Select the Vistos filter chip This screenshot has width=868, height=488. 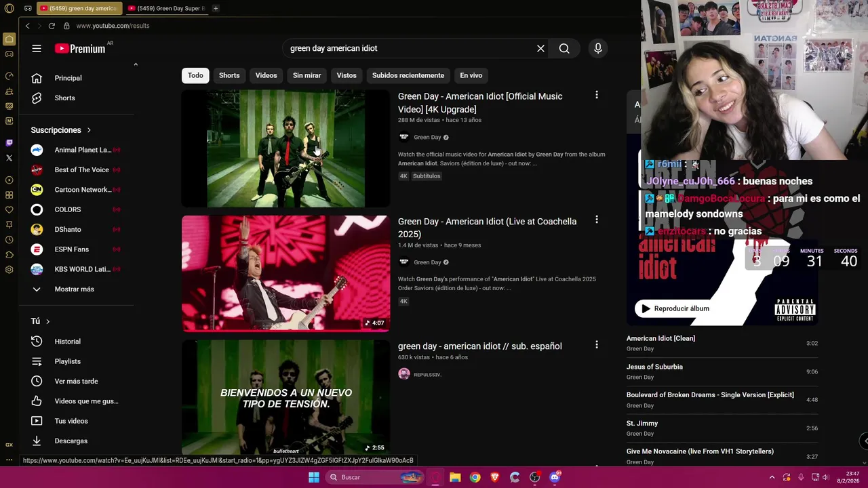point(347,75)
